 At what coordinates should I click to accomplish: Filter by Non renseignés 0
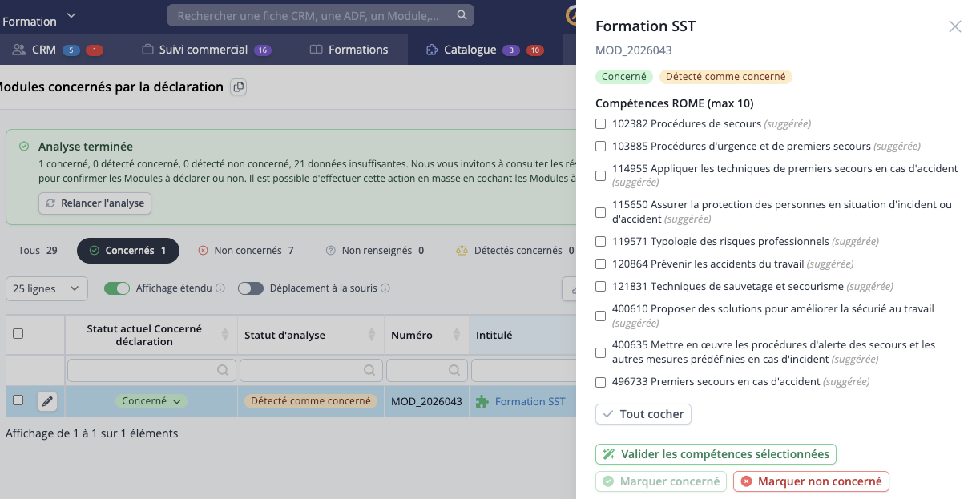coord(375,250)
